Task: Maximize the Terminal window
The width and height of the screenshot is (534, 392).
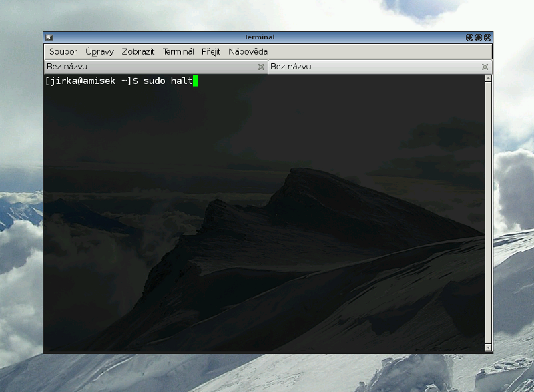Action: 478,37
